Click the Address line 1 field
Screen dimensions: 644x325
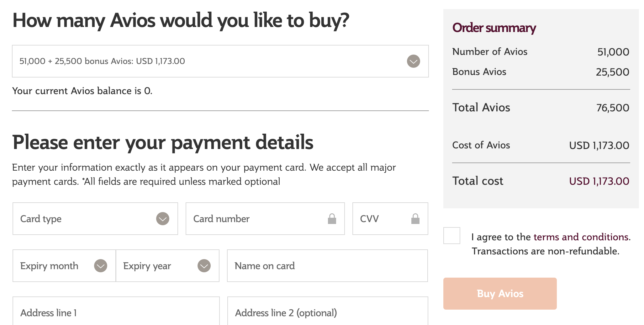pos(116,312)
